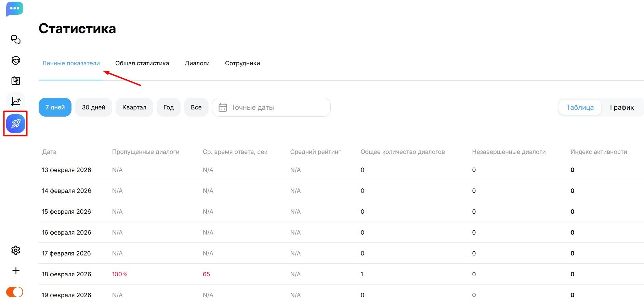Click the plus icon in sidebar
The width and height of the screenshot is (644, 304).
(x=16, y=271)
